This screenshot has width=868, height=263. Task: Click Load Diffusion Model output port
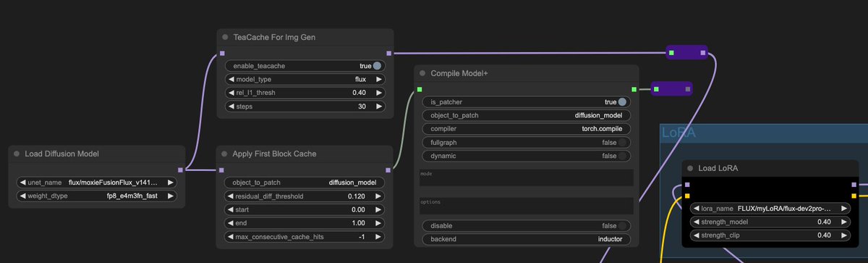tap(179, 170)
